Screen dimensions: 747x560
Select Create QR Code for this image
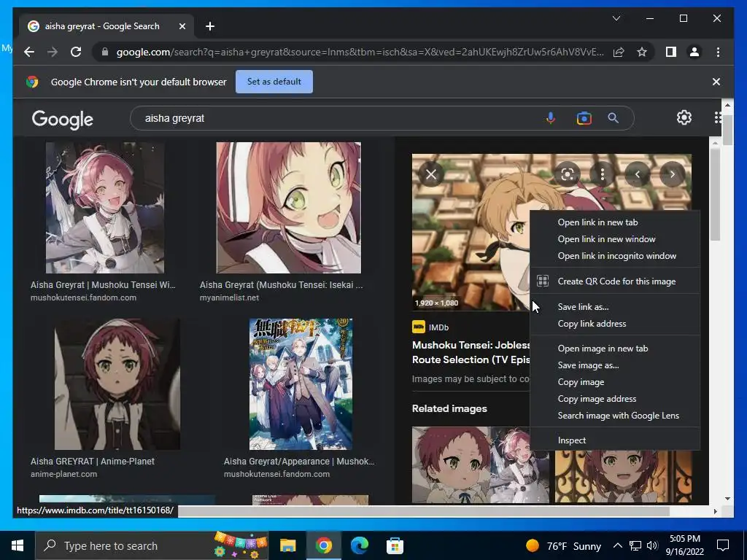(x=614, y=281)
